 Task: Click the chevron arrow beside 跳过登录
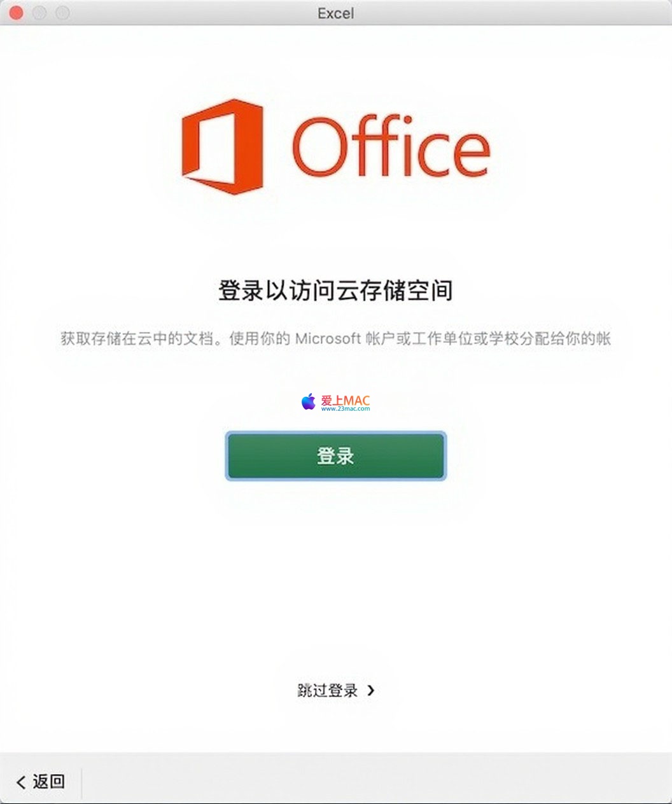pos(371,690)
